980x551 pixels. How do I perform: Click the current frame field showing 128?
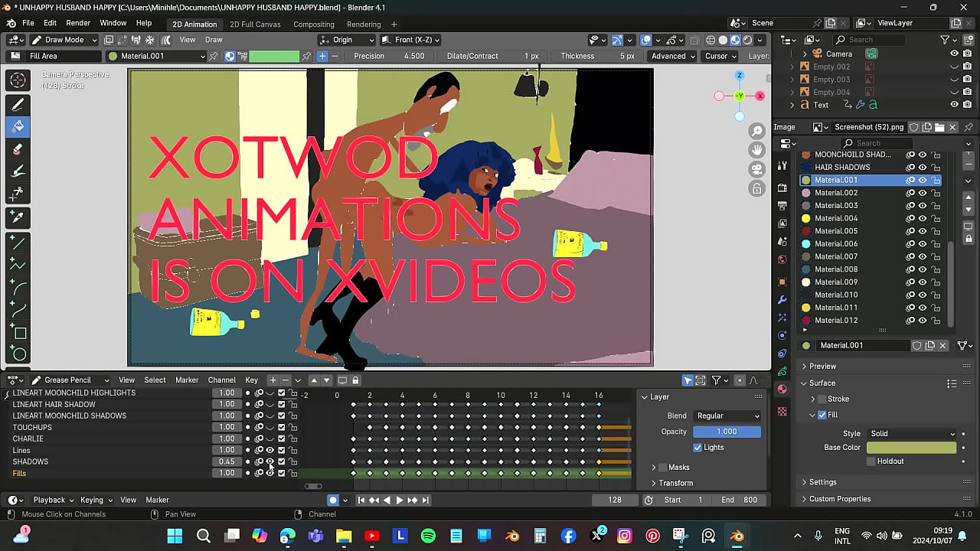coord(615,500)
